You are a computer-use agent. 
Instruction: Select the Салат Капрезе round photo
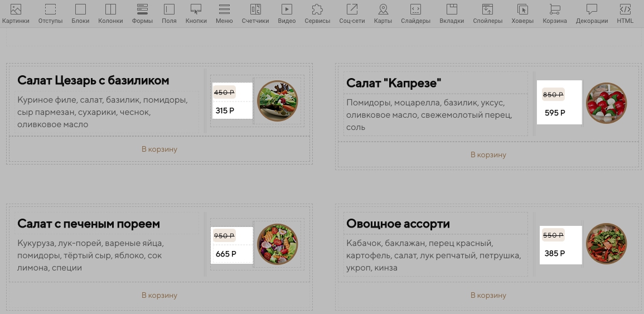tap(606, 103)
